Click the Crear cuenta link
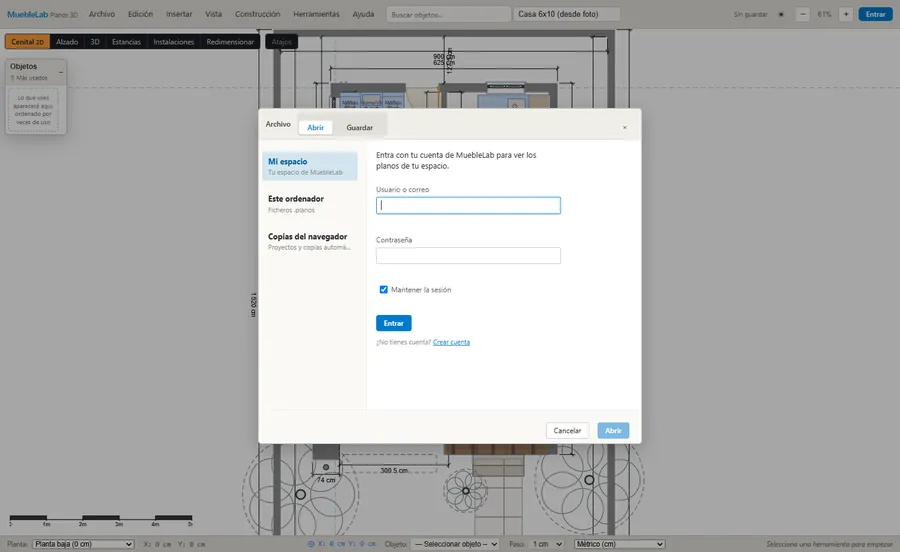 click(451, 342)
